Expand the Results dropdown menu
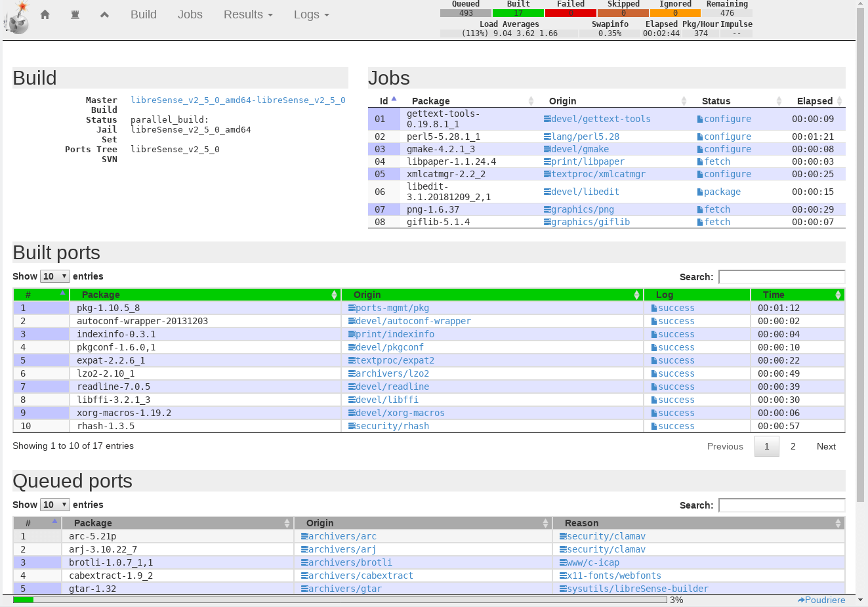Viewport: 868px width, 607px height. tap(247, 14)
